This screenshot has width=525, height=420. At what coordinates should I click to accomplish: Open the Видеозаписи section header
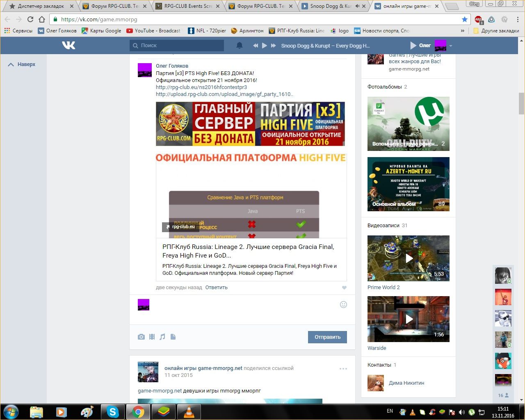click(383, 225)
